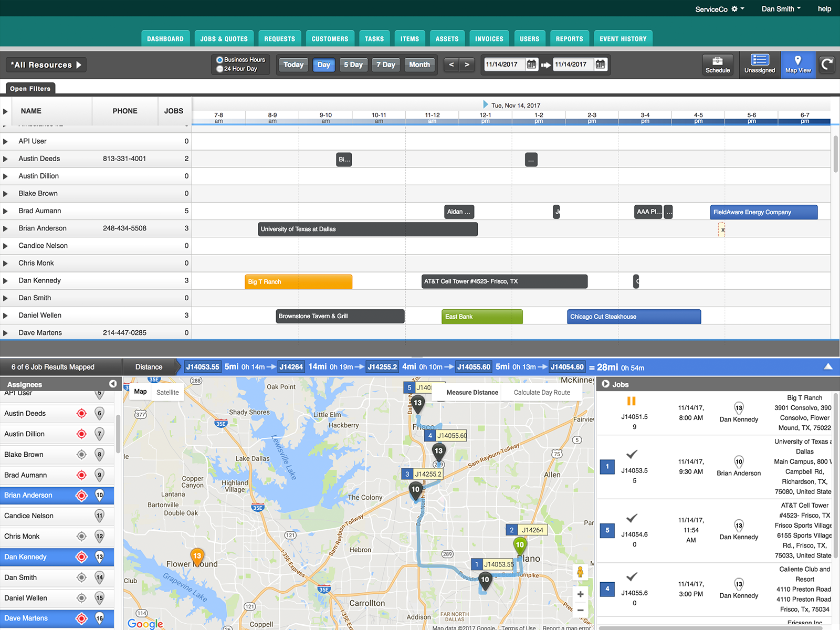840x630 pixels.
Task: Toggle map tracking for Dan Smith
Action: pos(81,577)
